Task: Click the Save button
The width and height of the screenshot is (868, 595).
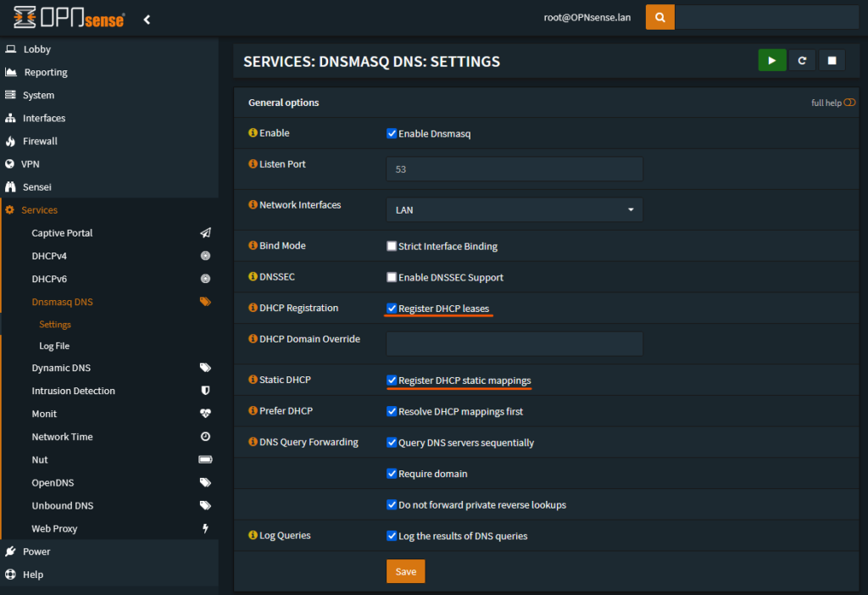Action: [x=406, y=571]
